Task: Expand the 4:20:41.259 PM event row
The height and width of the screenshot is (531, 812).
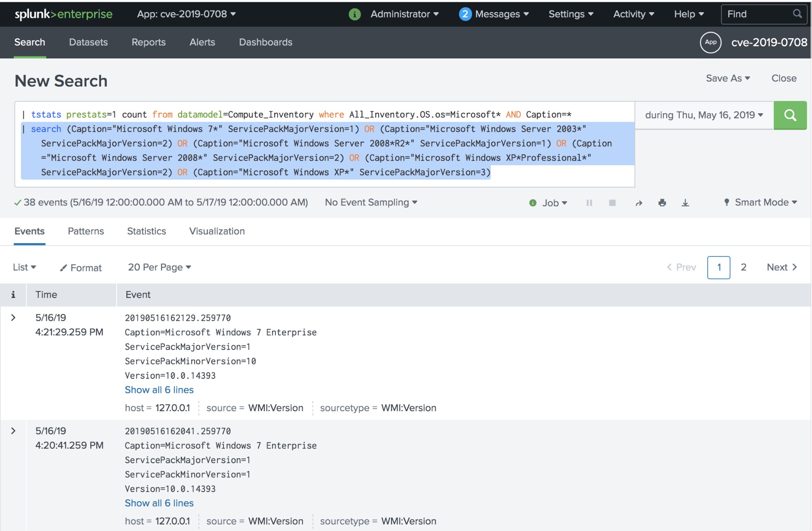Action: [x=13, y=431]
